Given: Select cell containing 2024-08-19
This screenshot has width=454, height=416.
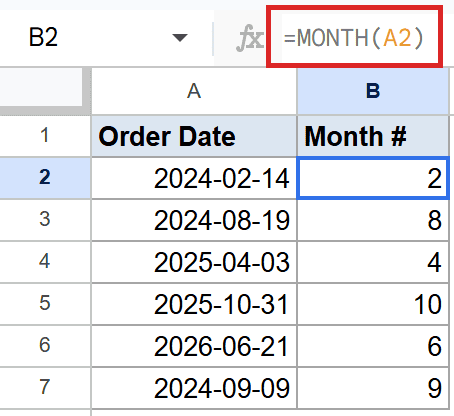Looking at the screenshot, I should click(x=194, y=220).
